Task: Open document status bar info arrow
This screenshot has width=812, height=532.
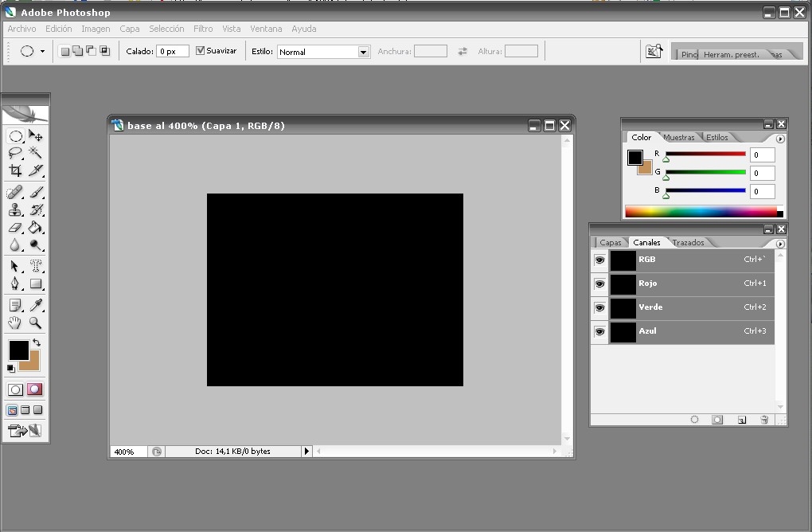Action: point(306,452)
